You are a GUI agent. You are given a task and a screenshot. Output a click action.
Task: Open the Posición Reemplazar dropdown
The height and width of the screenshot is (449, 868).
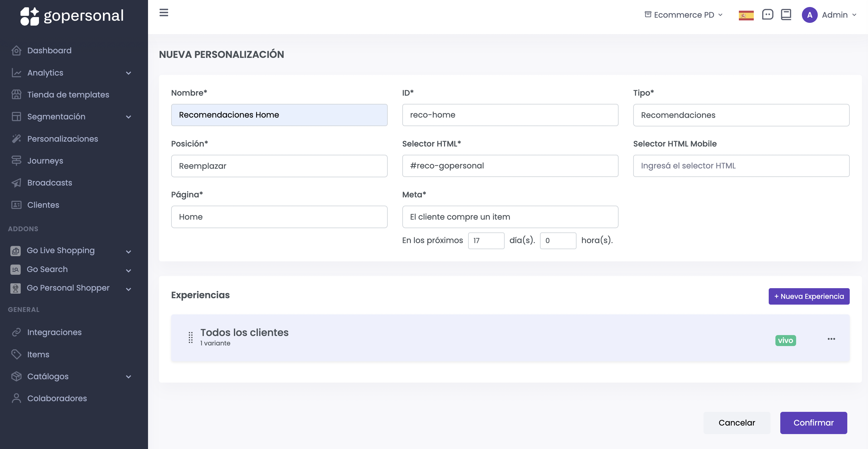click(x=279, y=166)
